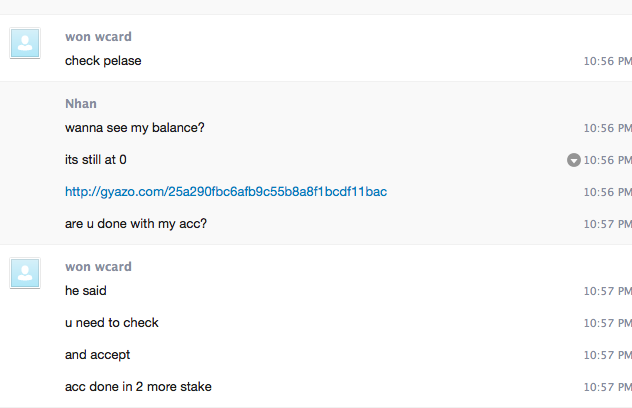Click the message "its still at 0"

click(96, 160)
